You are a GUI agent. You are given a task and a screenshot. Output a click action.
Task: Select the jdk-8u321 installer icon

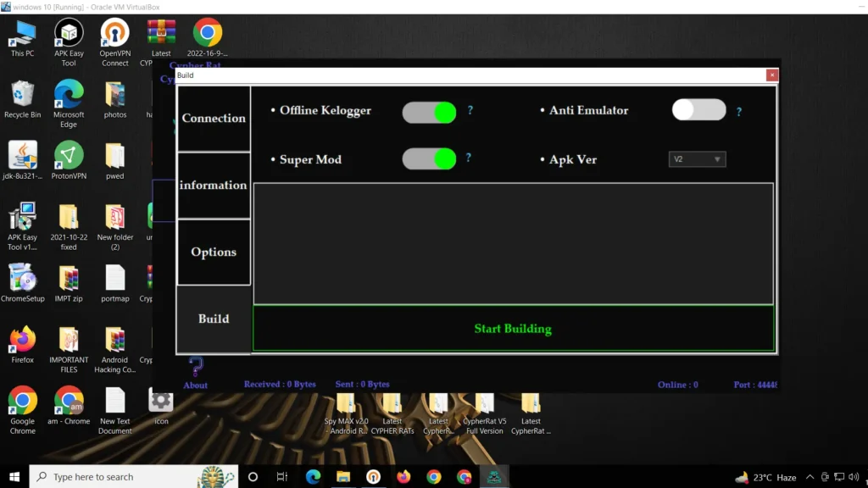coord(23,160)
